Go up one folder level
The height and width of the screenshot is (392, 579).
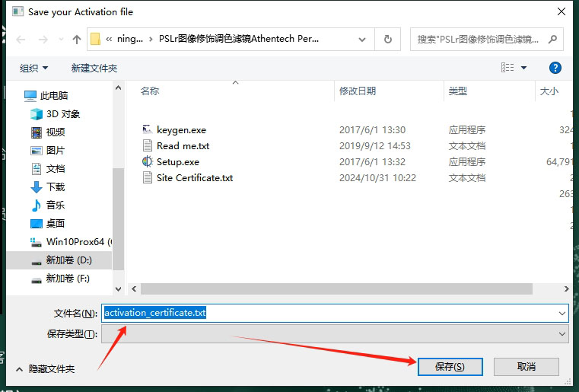[77, 39]
